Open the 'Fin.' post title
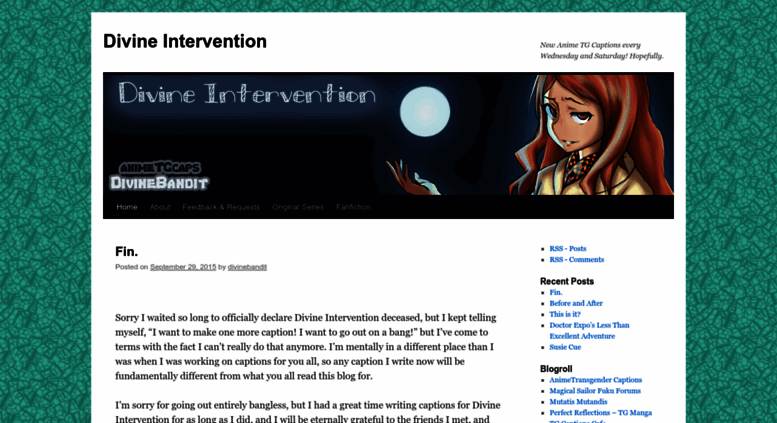Viewport: 777px width, 423px height. [x=126, y=252]
